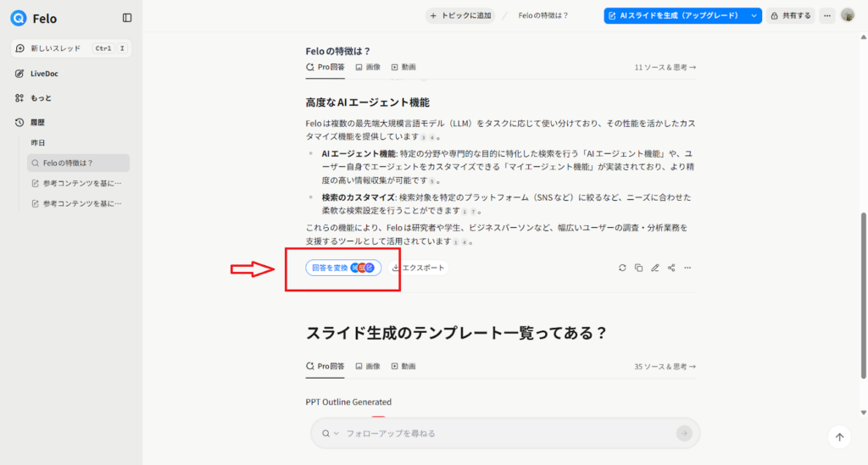Switch to 画像 tab in second answer
Viewport: 868px width, 465px height.
[x=368, y=366]
